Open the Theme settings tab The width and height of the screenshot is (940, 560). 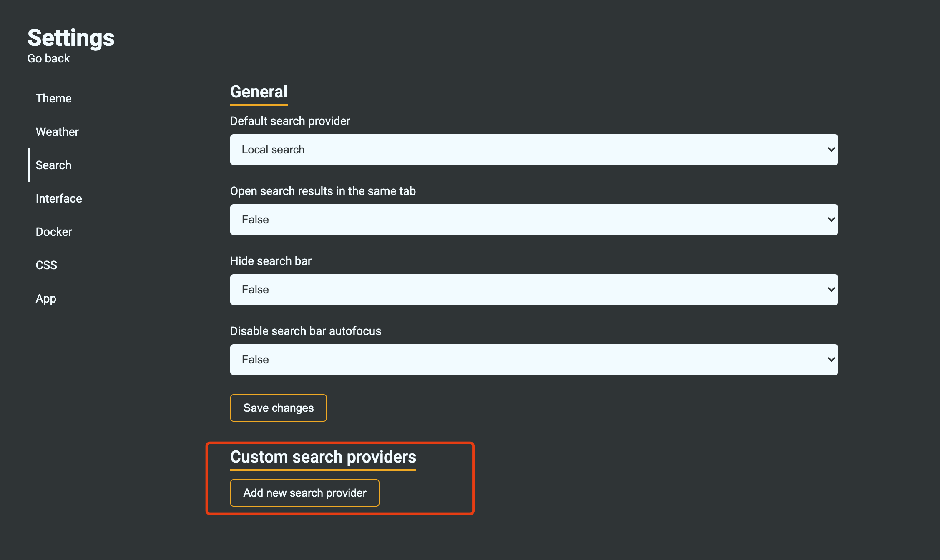pos(53,98)
